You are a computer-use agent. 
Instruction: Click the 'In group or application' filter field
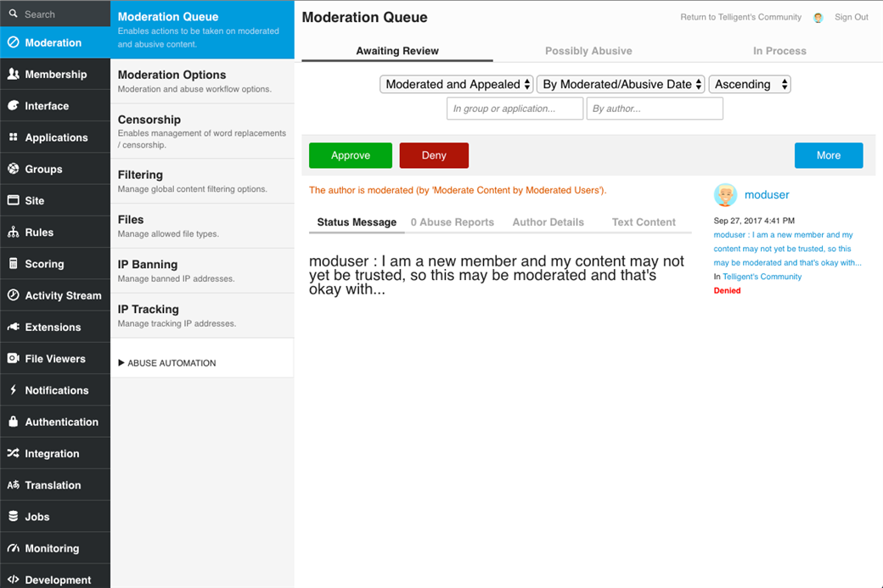pos(515,109)
